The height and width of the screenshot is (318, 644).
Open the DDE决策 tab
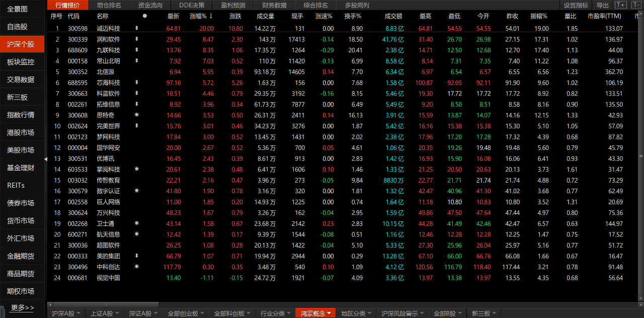[x=192, y=5]
